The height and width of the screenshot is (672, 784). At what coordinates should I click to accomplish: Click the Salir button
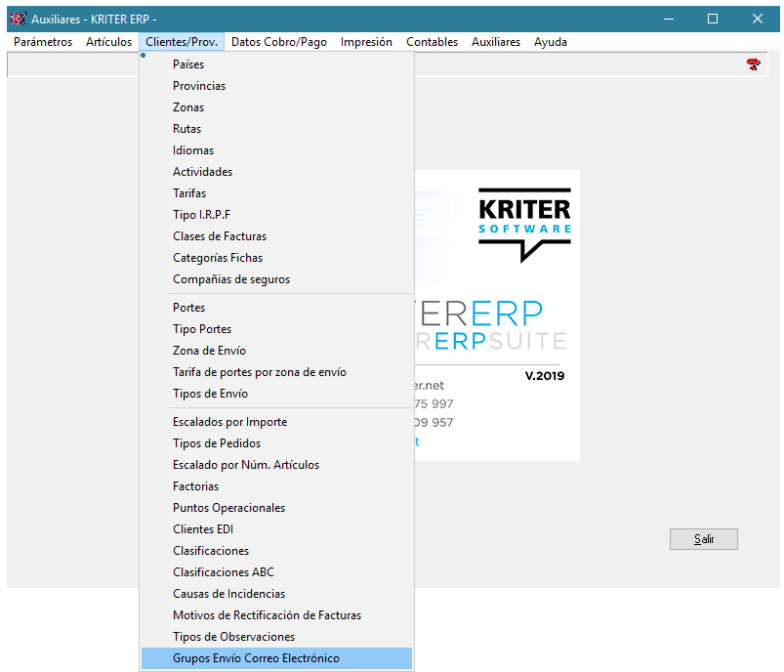pos(704,539)
